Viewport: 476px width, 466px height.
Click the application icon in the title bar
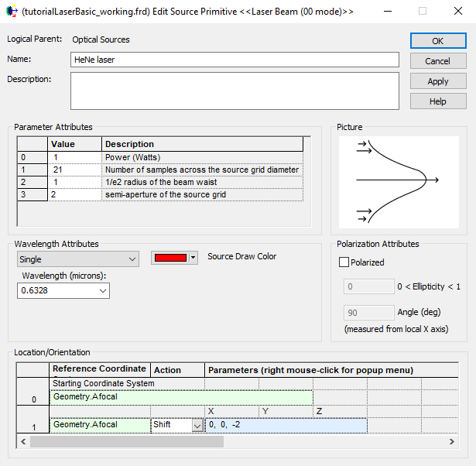coord(11,12)
